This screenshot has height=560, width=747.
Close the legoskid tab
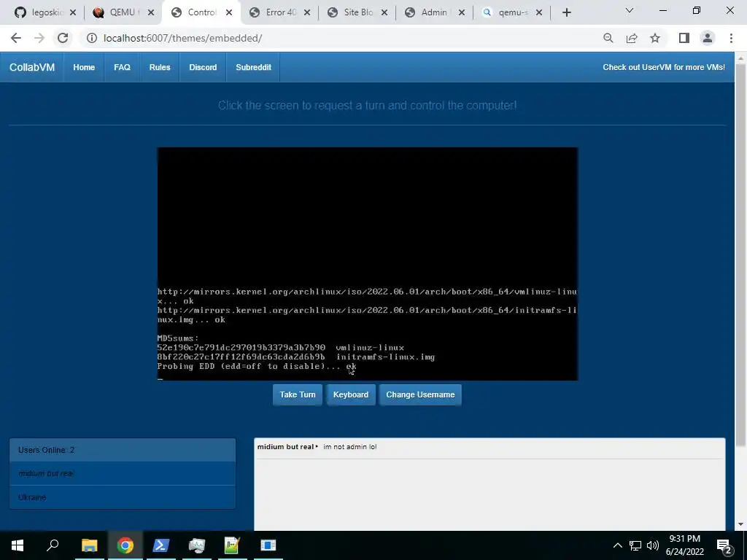coord(73,13)
